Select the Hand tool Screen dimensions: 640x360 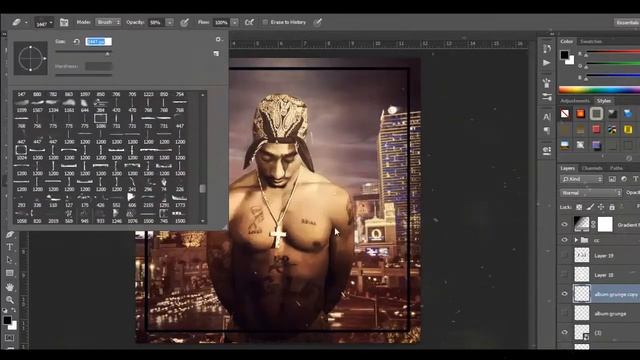(10, 287)
